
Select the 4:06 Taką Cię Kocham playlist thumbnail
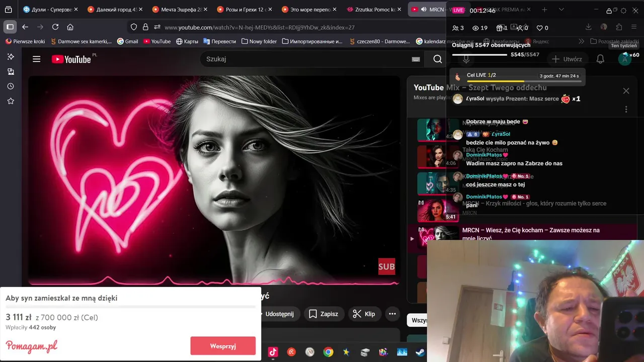click(437, 156)
